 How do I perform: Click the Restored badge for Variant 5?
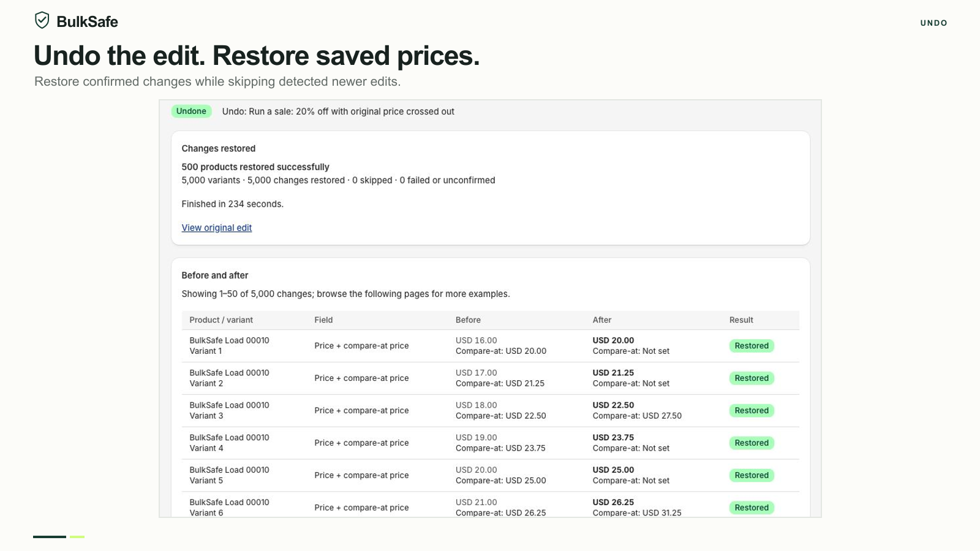pyautogui.click(x=752, y=476)
